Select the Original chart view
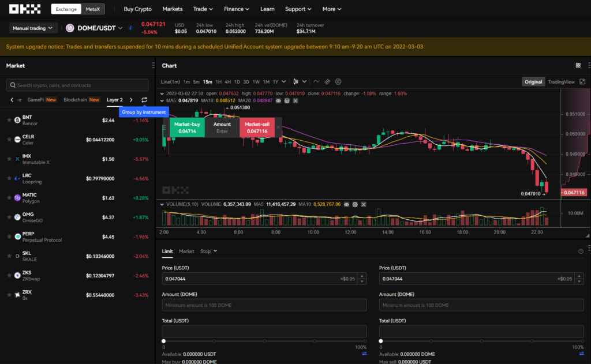 click(533, 82)
